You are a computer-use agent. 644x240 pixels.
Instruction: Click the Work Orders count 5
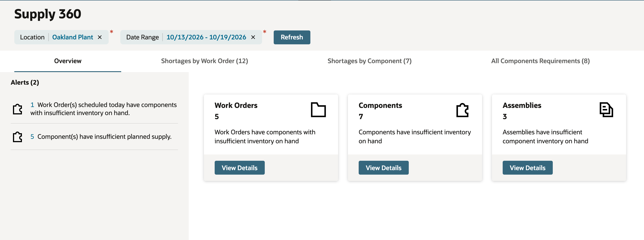tap(216, 117)
